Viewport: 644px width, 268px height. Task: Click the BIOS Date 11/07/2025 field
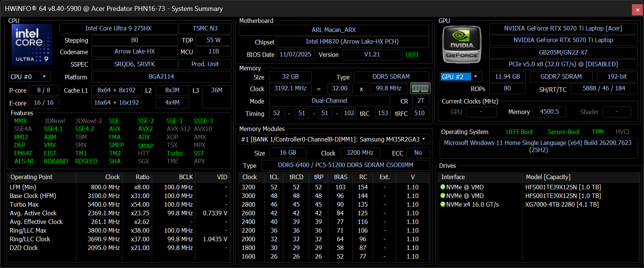pos(295,55)
